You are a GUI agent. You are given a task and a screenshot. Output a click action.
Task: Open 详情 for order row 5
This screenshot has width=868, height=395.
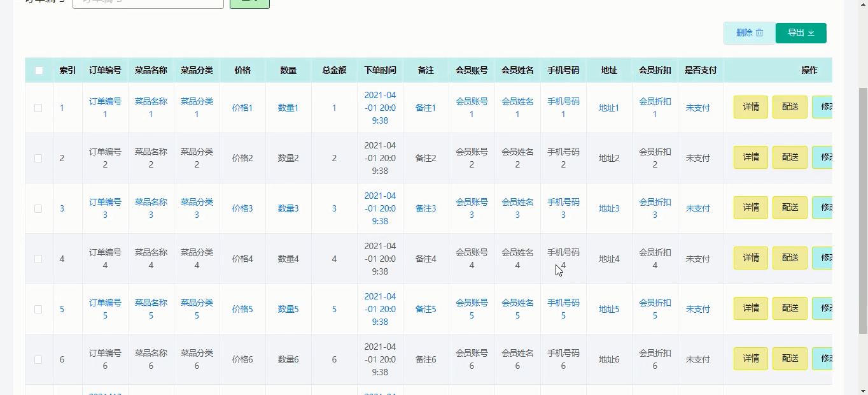point(751,308)
